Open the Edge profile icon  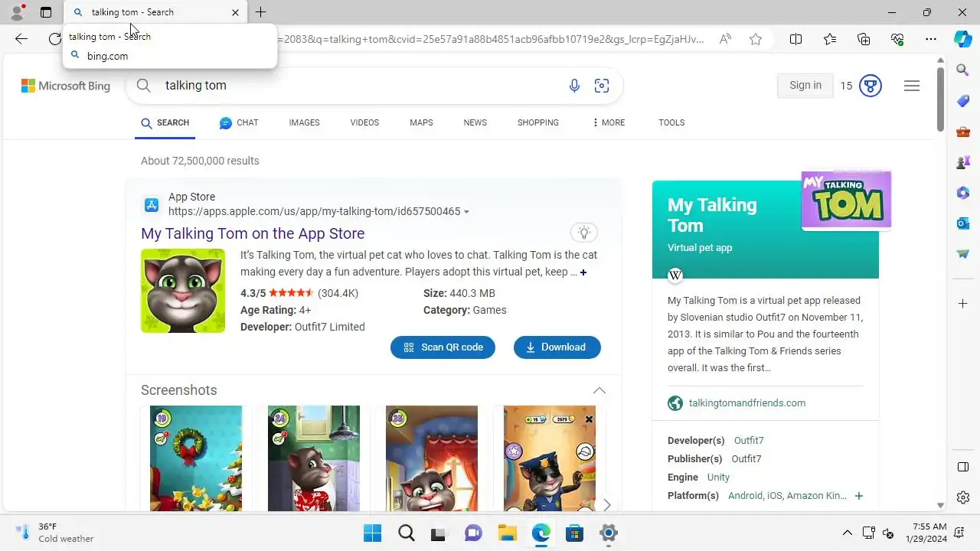17,12
